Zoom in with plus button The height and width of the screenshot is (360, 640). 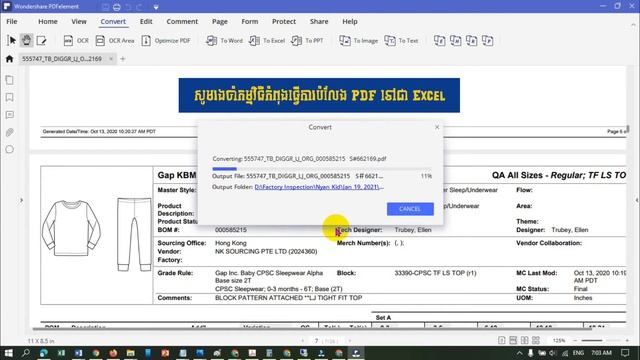[627, 340]
